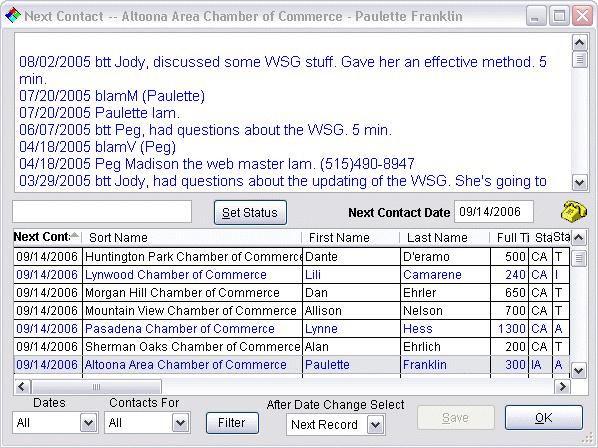Click the Last Name column header

[445, 238]
